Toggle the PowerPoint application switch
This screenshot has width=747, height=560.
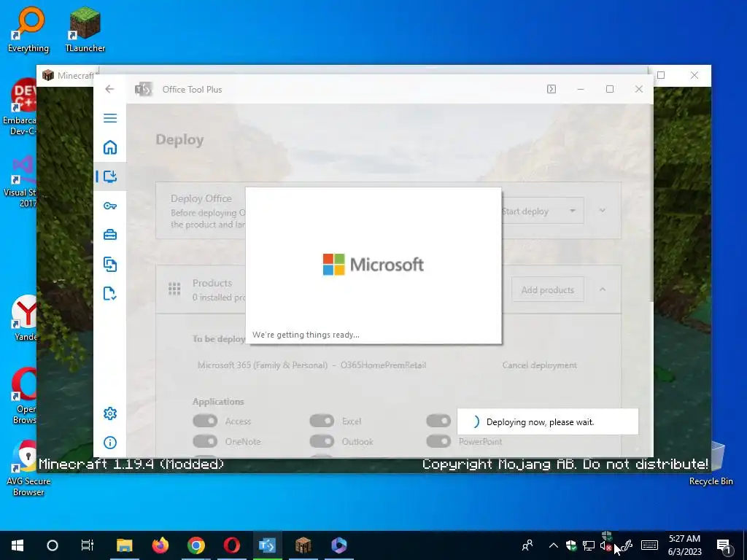(x=438, y=441)
